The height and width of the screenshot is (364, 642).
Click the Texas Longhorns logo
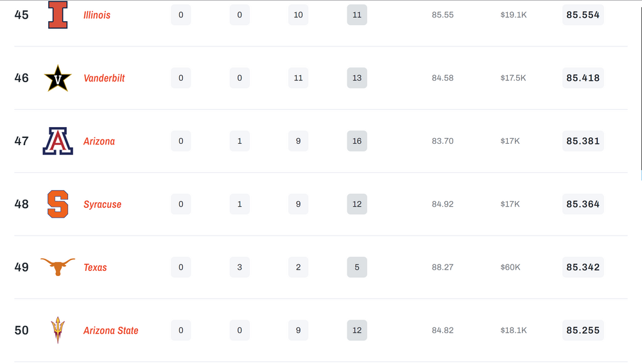(x=58, y=266)
